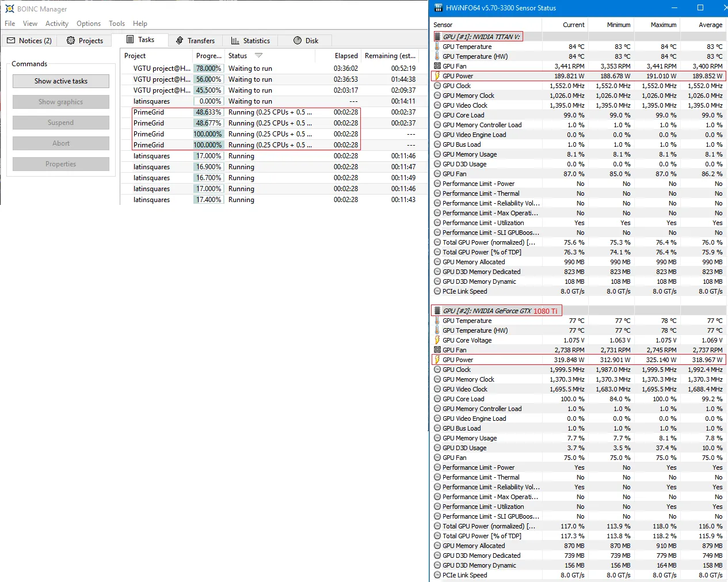The height and width of the screenshot is (582, 728).
Task: Click the Average column header in HWiNFO64
Action: coord(703,25)
